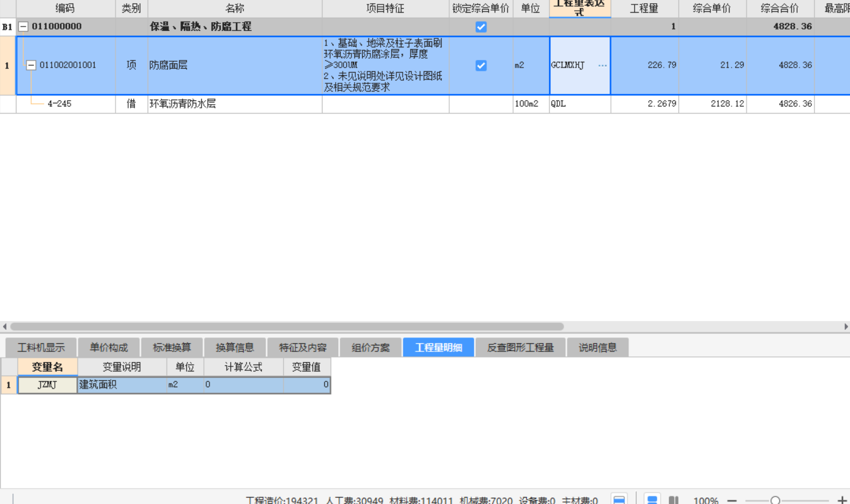Click the QDL expression cell

[x=580, y=104]
